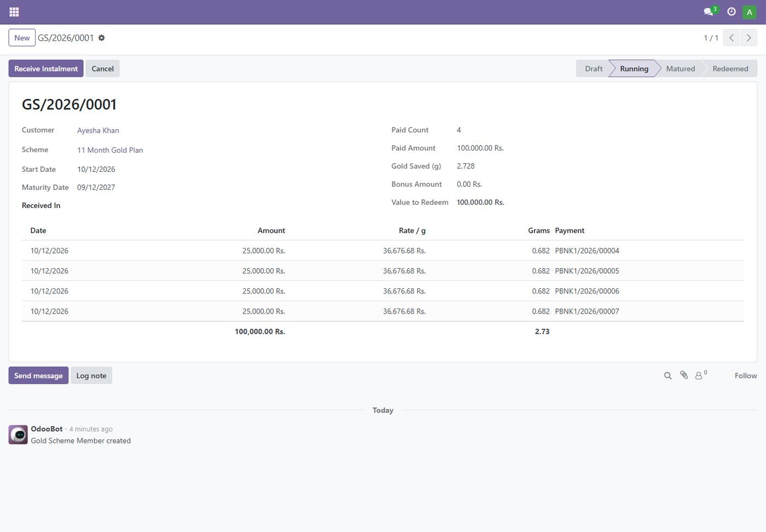766x532 pixels.
Task: Sort instalments by Amount column header
Action: tap(271, 230)
